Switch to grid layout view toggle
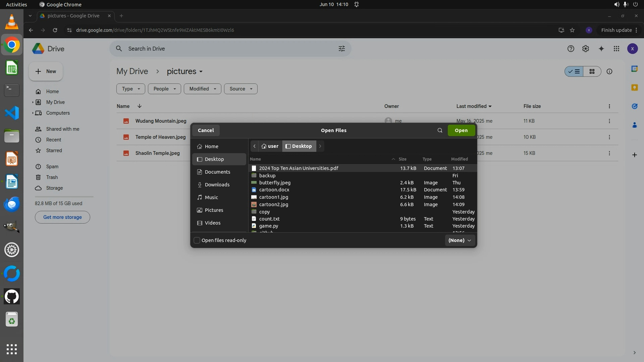644x362 pixels. click(592, 71)
